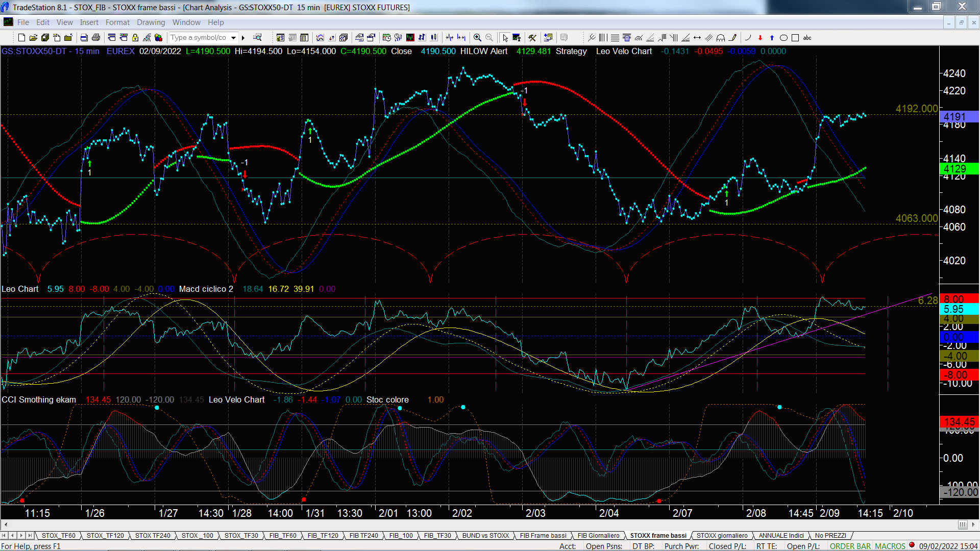Open the Format menu

117,22
